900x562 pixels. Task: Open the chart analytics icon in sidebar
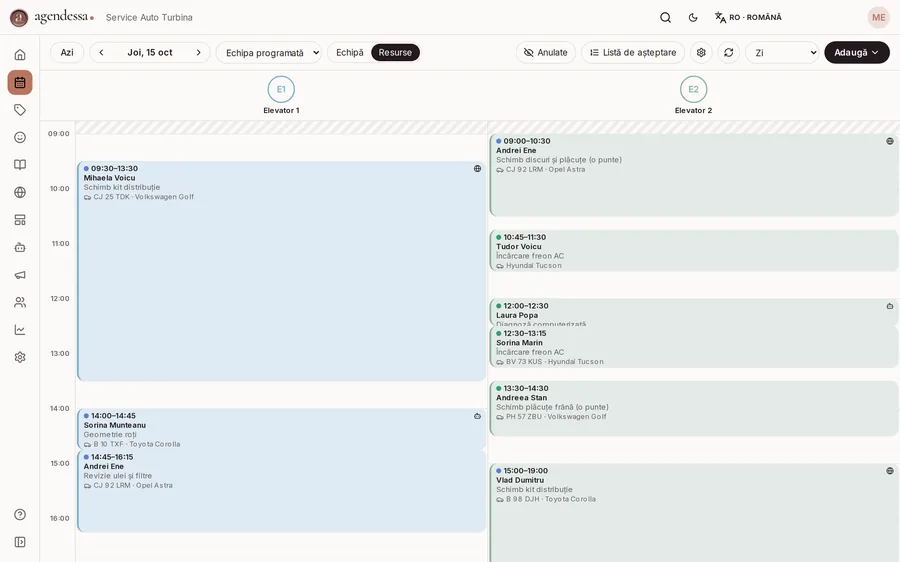coord(20,330)
